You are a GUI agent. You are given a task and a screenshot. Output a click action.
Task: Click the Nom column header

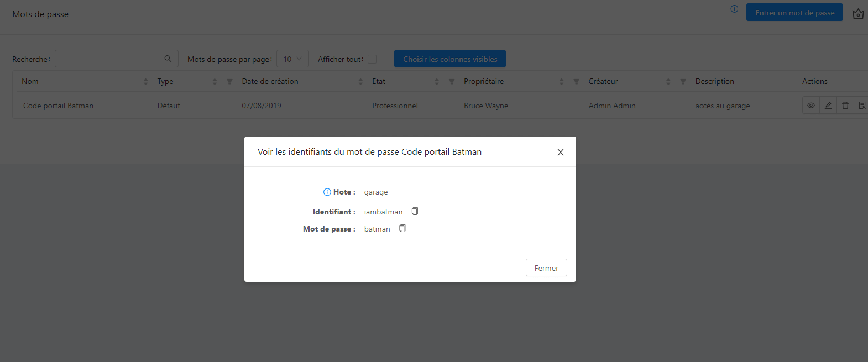(x=30, y=81)
